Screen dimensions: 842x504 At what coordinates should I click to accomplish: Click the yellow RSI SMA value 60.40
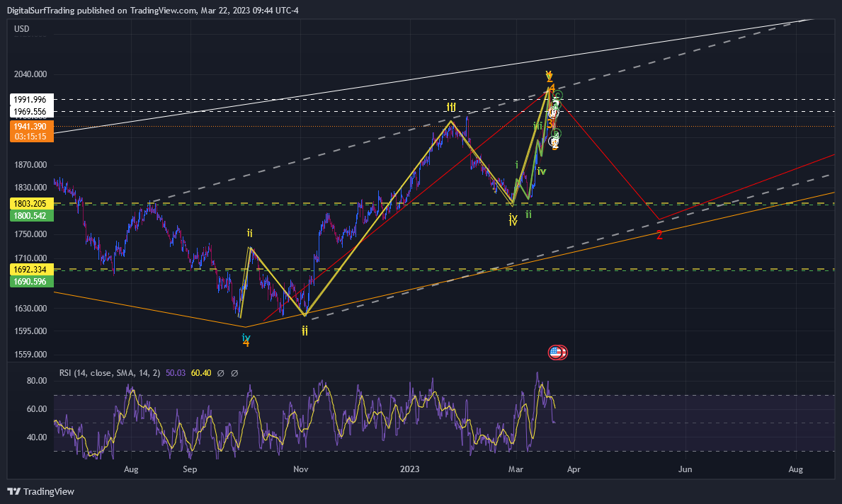click(201, 373)
